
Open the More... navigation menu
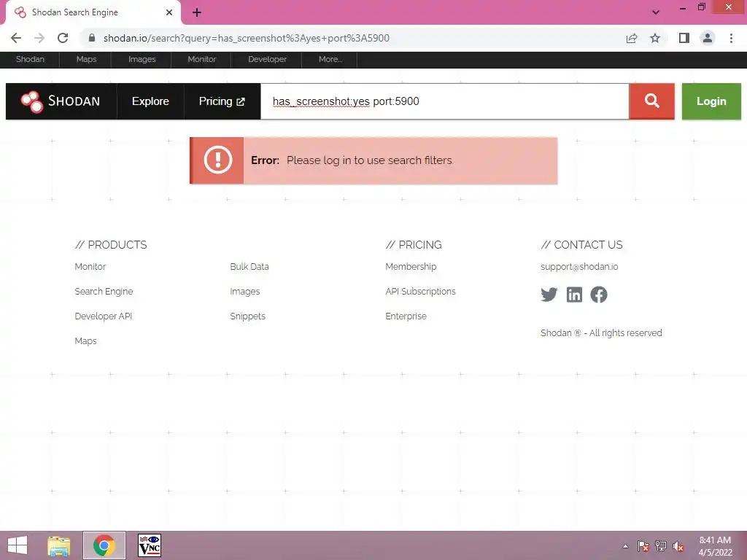point(330,60)
